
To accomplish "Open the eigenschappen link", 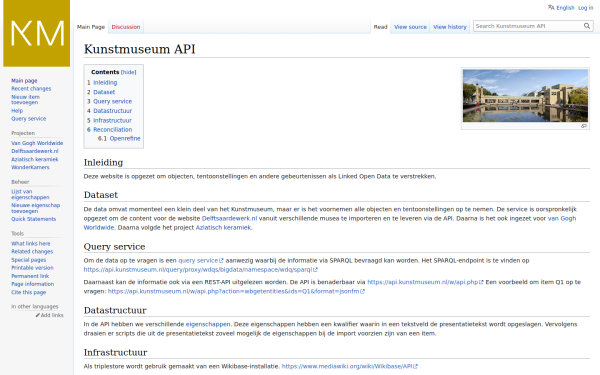I will [208, 324].
